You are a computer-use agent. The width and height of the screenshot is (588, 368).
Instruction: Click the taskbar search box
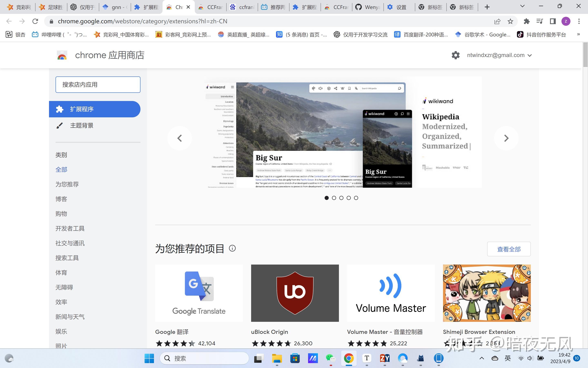[x=204, y=358]
